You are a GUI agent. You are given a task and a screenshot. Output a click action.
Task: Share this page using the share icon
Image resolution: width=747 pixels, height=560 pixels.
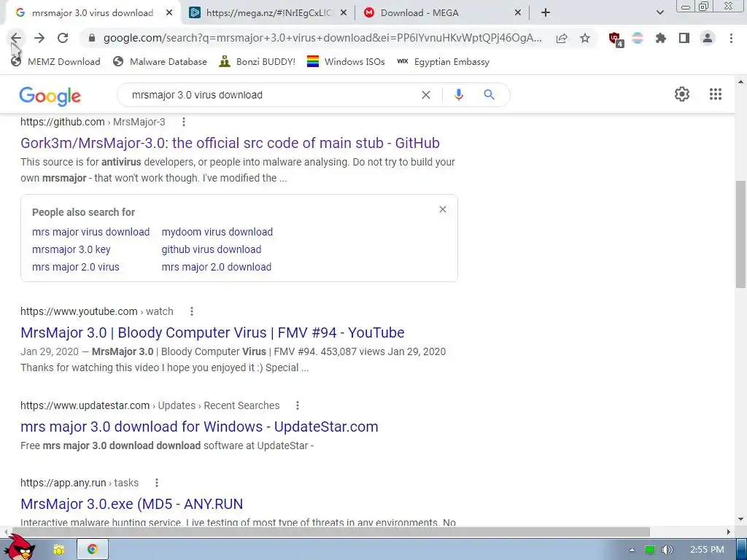[x=562, y=38]
